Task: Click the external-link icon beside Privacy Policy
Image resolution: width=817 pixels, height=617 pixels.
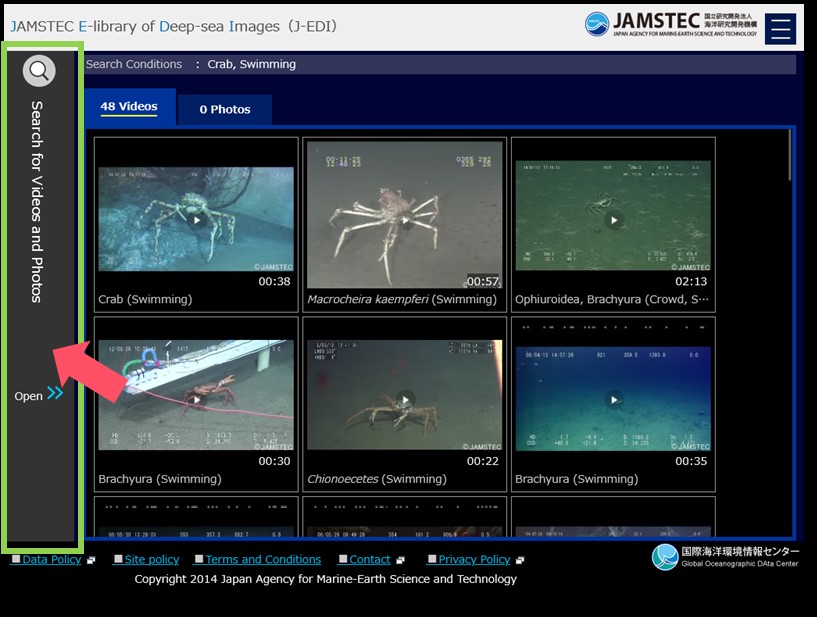Action: [x=519, y=560]
